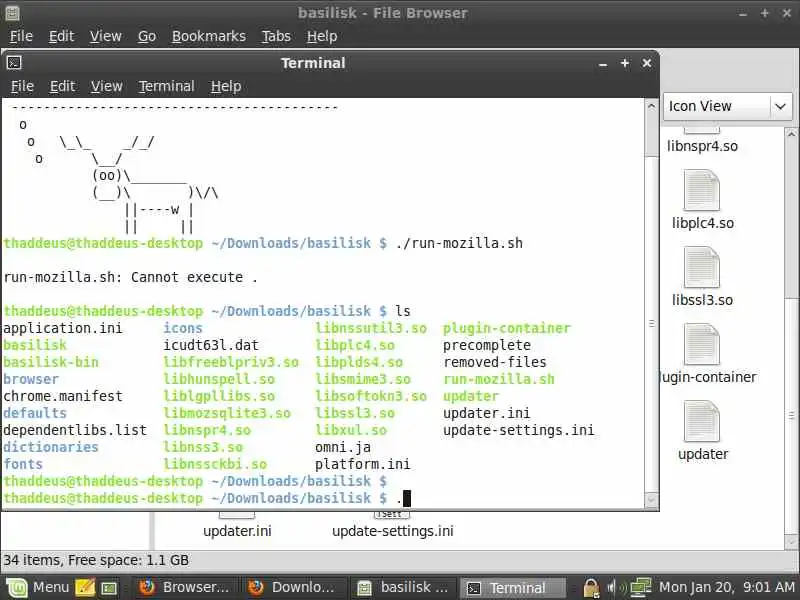Viewport: 800px width, 600px height.
Task: Click the File Browser scrollbar up arrow
Action: pos(791,134)
